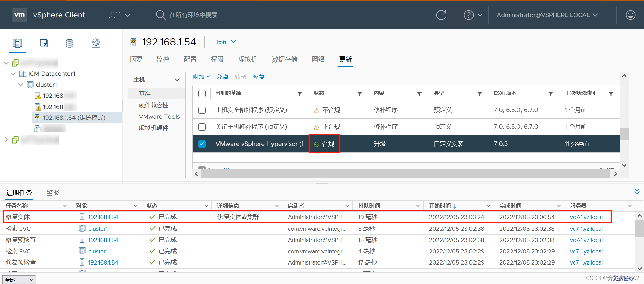
Task: Toggle the select-all baselines checkbox
Action: (x=202, y=94)
